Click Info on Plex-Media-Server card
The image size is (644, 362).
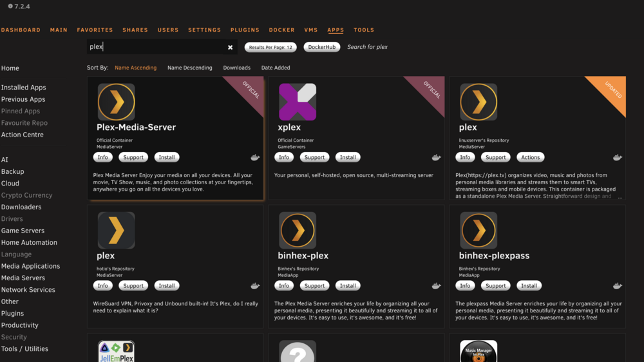tap(102, 157)
